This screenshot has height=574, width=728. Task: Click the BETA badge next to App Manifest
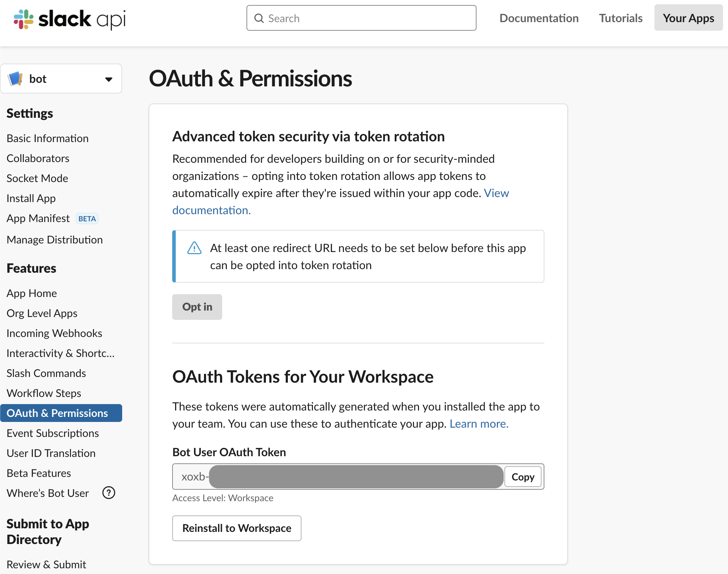pos(87,218)
